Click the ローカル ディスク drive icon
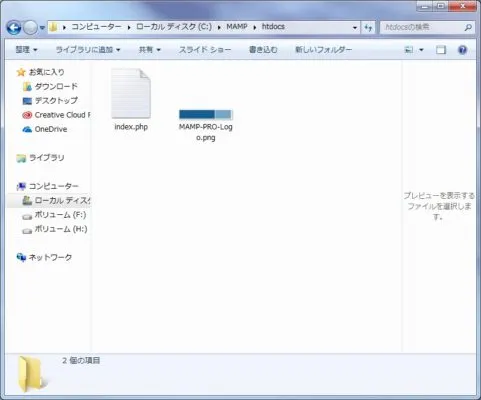The width and height of the screenshot is (481, 400). (27, 201)
